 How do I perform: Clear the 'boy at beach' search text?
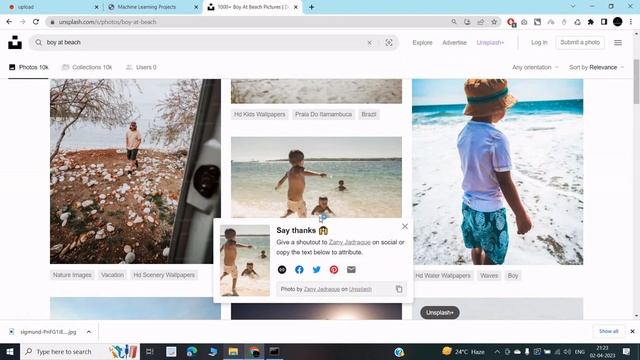pos(369,42)
